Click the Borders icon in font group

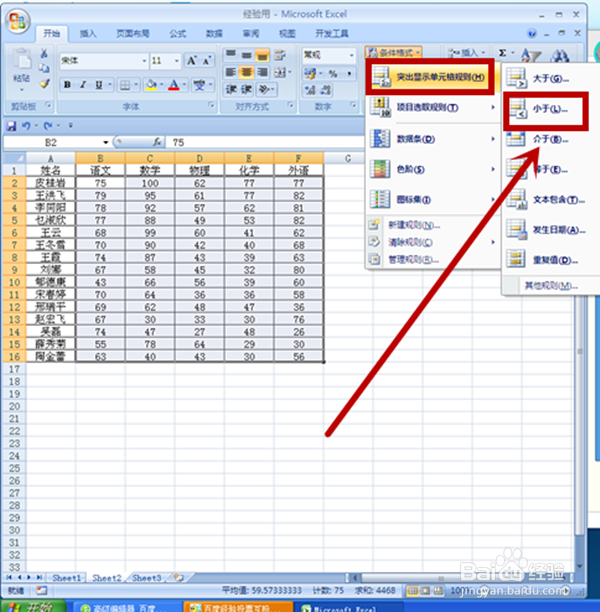click(125, 85)
